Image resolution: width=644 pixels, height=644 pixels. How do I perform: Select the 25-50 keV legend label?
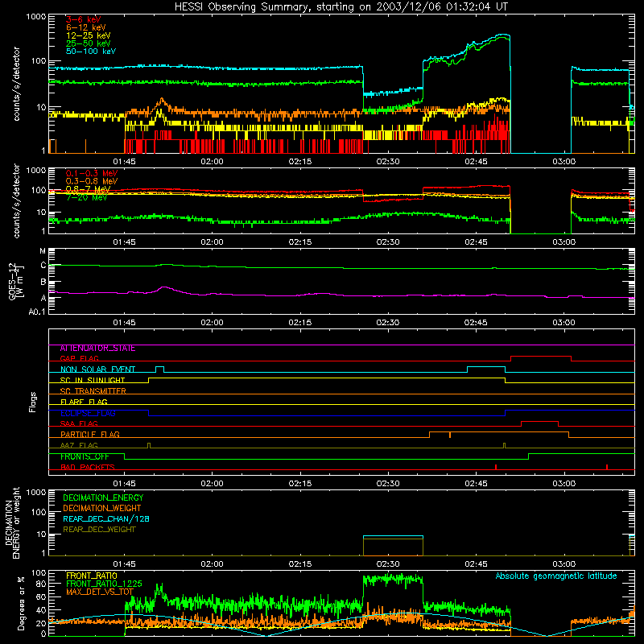89,43
